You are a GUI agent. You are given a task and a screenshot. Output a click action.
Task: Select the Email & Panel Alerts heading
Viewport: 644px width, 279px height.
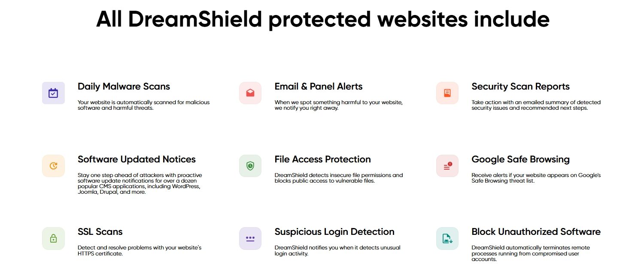[x=319, y=87]
